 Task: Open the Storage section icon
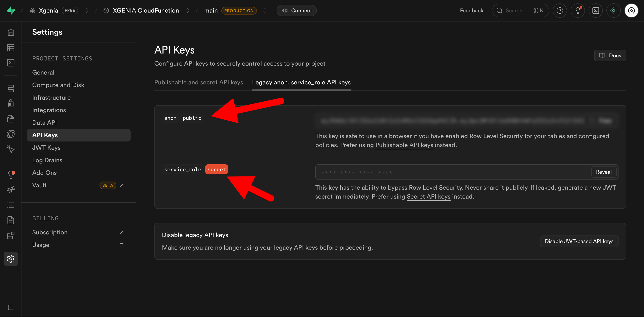[11, 119]
